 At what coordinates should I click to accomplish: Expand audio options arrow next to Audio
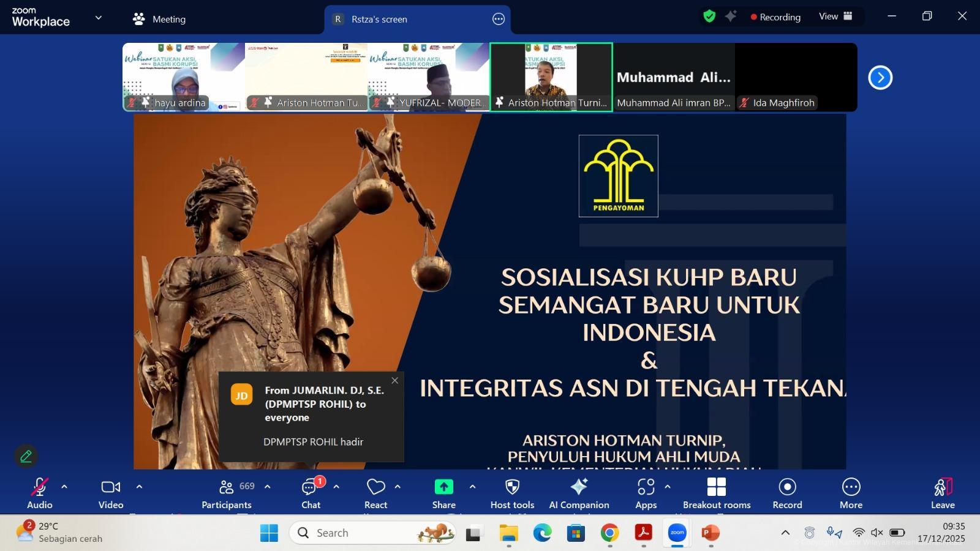[64, 487]
